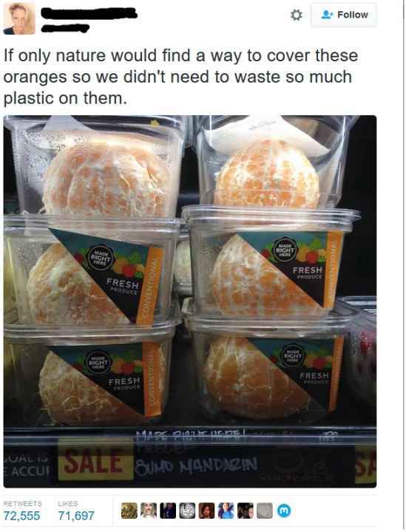View the 72,555 retweets list
This screenshot has height=532, width=406.
(21, 516)
